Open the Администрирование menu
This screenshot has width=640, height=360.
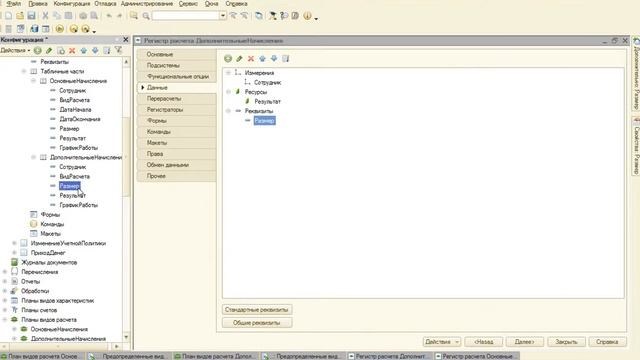(x=147, y=4)
